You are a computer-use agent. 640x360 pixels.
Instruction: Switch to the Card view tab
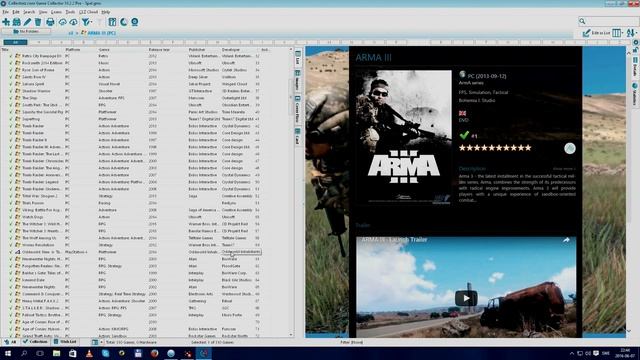pos(298,136)
